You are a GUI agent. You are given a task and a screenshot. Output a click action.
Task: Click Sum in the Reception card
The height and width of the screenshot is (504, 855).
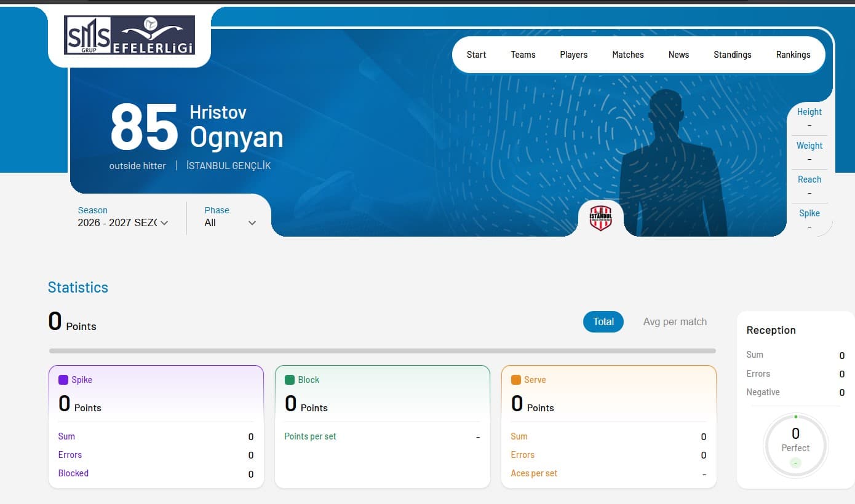point(755,355)
